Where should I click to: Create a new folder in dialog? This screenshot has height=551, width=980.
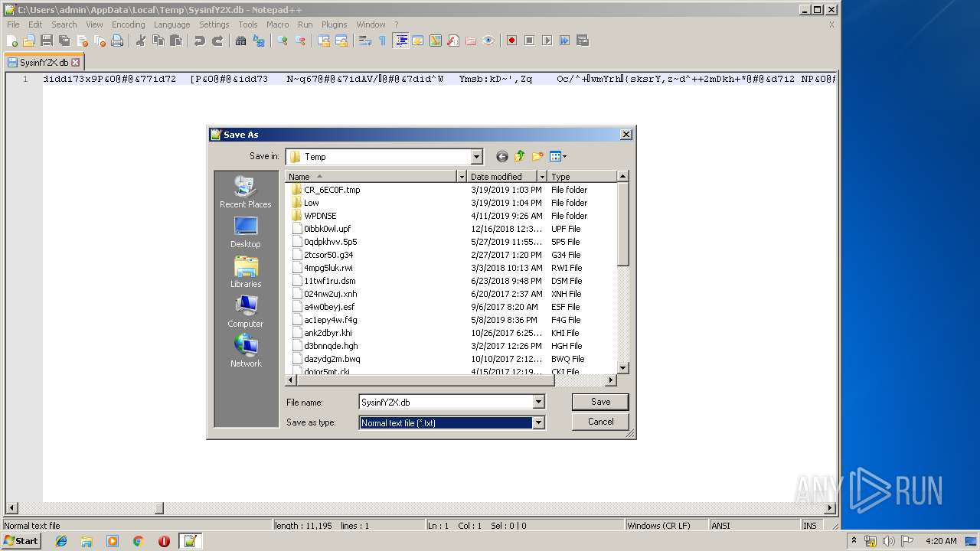click(537, 156)
